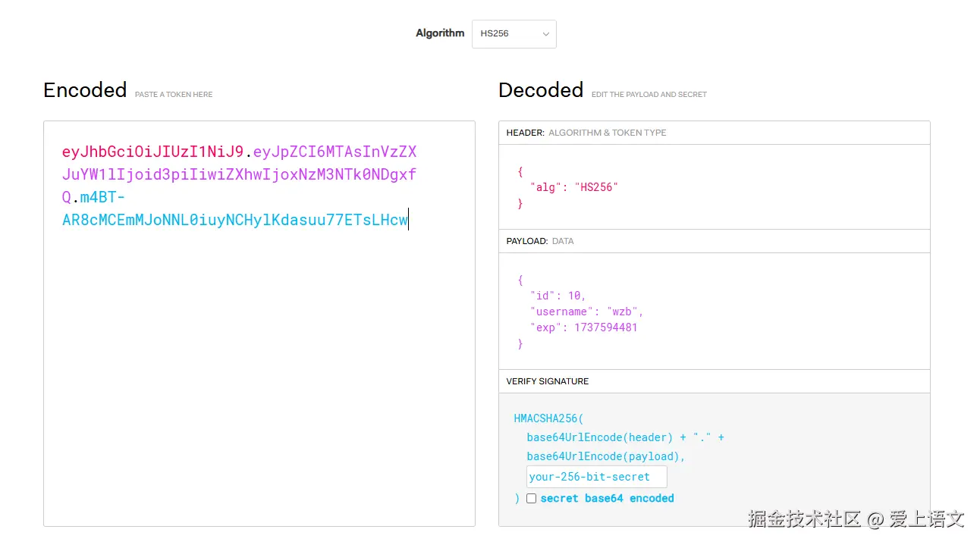Image resolution: width=980 pixels, height=545 pixels.
Task: Click the HMACSHA256( text in signature panel
Action: point(548,418)
